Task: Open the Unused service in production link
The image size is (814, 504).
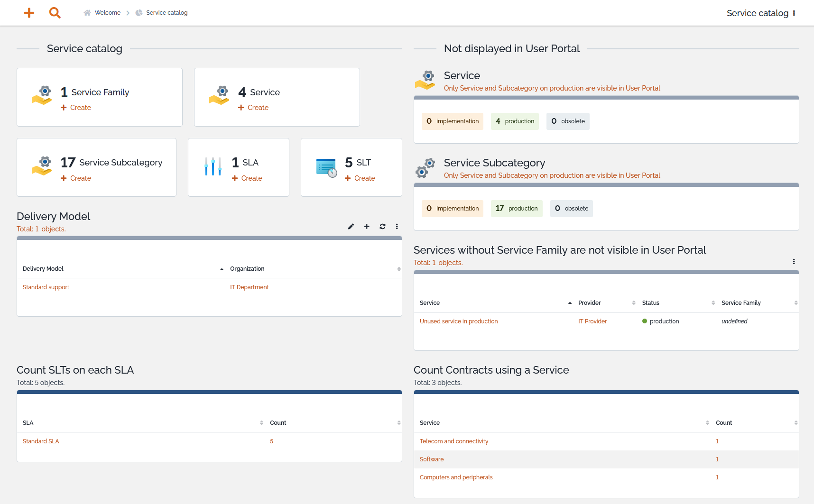Action: (x=459, y=321)
